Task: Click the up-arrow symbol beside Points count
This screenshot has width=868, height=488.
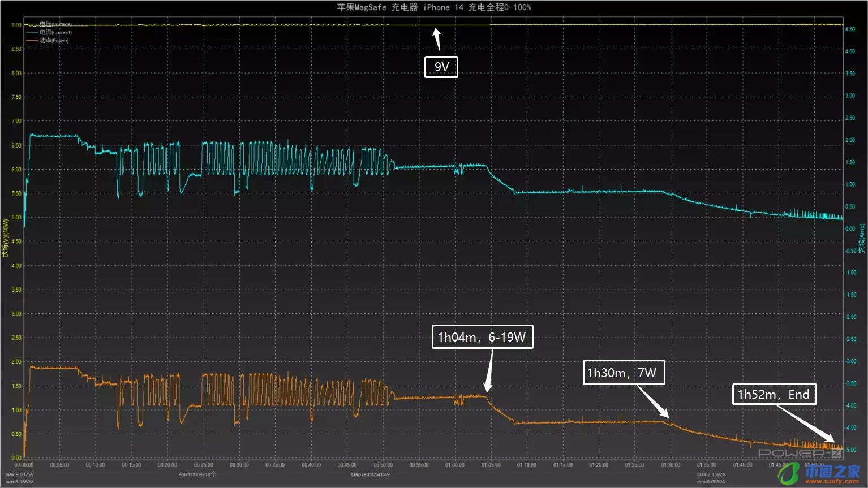Action: 214,474
